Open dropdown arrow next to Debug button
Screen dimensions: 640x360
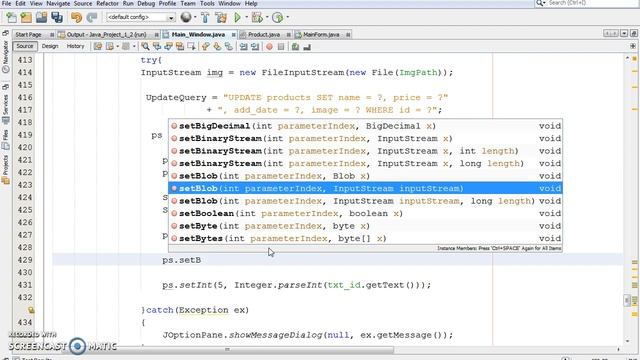point(267,17)
